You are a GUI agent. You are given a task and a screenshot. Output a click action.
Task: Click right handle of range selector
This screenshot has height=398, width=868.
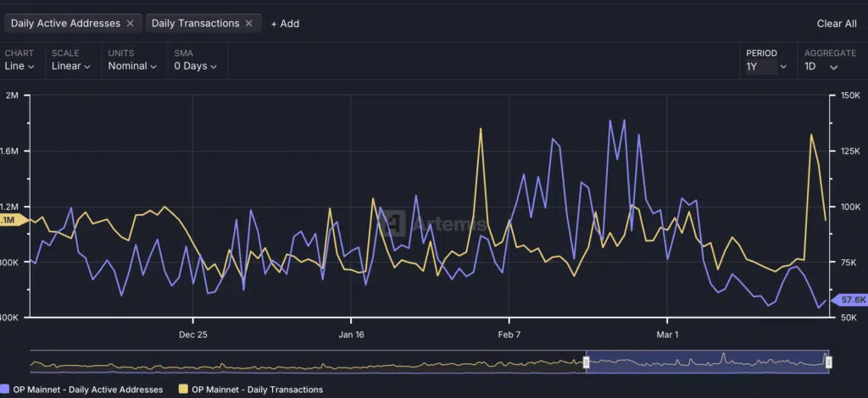(829, 362)
